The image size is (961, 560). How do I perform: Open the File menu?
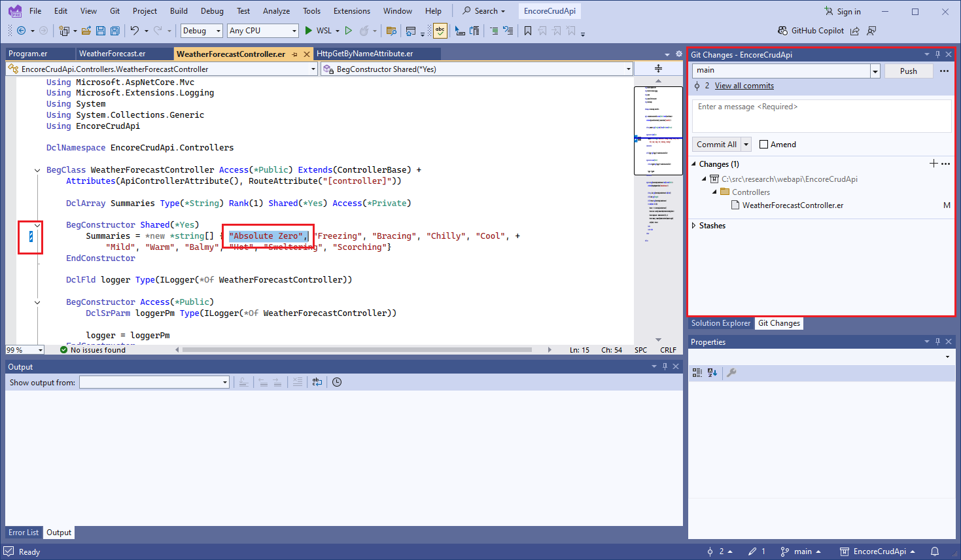point(35,11)
